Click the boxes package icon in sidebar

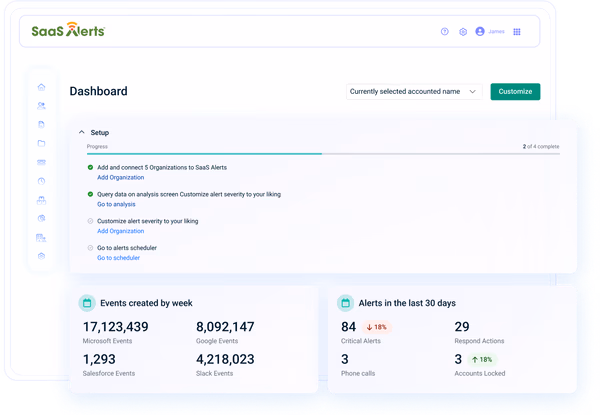(41, 200)
